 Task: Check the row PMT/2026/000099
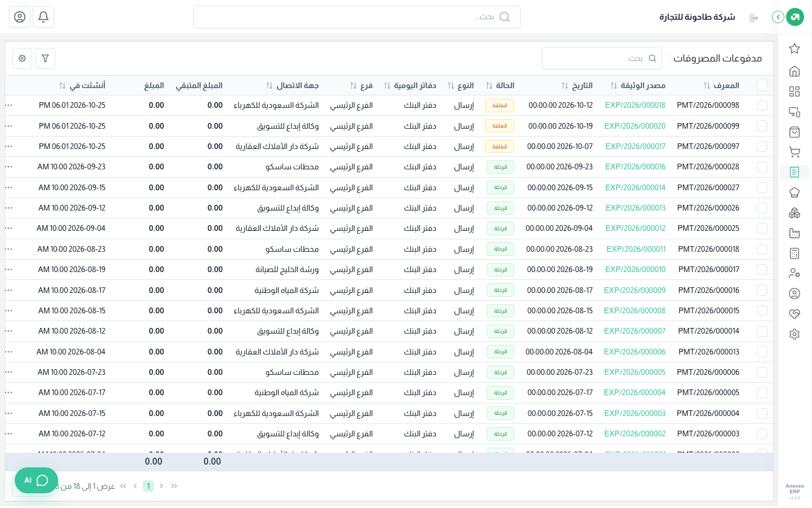click(x=762, y=126)
